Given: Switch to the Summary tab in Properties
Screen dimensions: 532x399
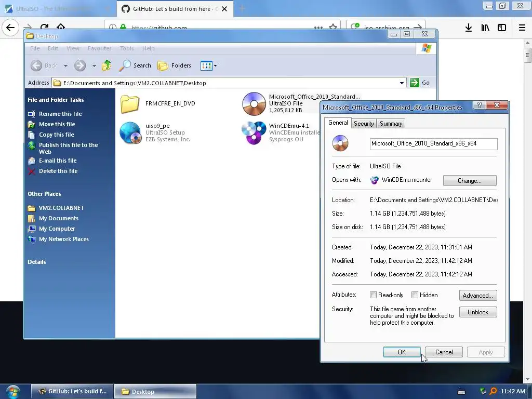Looking at the screenshot, I should pos(391,124).
